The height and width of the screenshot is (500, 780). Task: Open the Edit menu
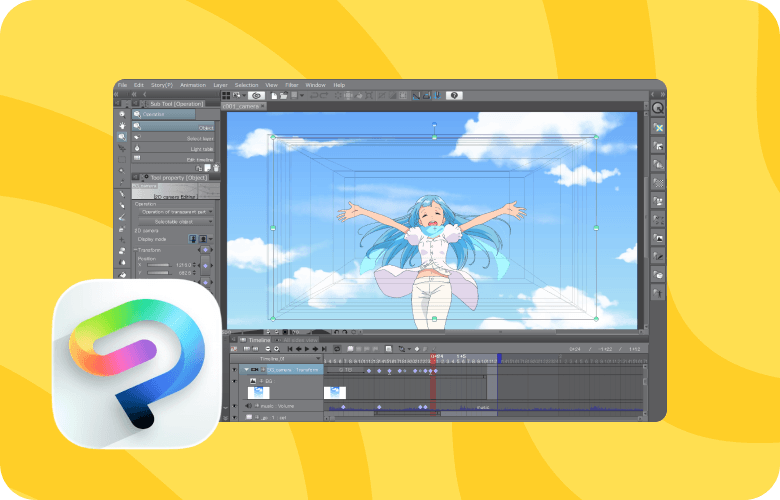pyautogui.click(x=139, y=85)
